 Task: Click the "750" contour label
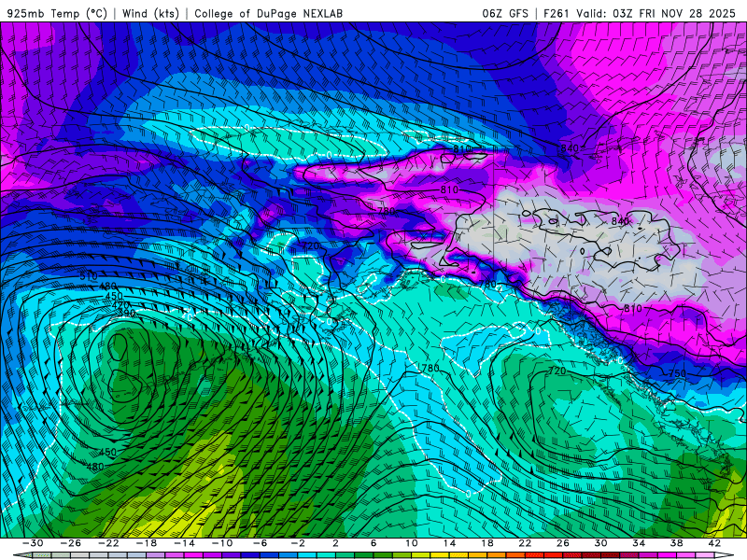(677, 374)
